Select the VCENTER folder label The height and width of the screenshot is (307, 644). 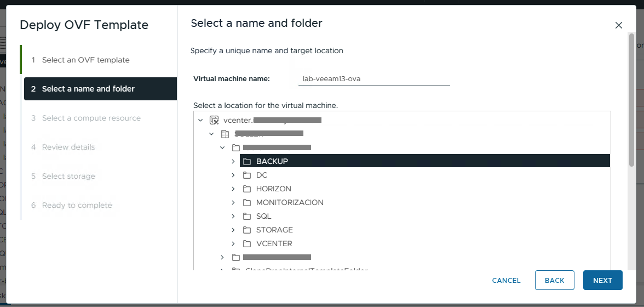(274, 244)
